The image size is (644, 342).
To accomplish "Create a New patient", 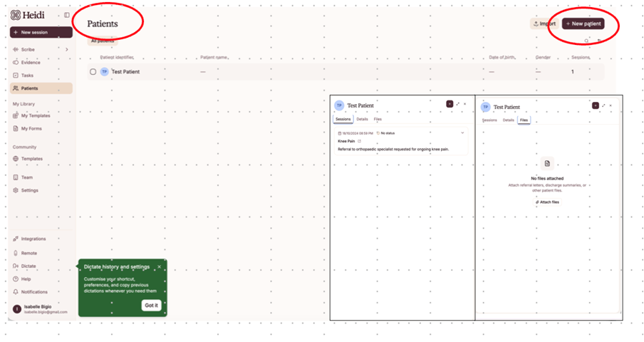I will pos(583,24).
